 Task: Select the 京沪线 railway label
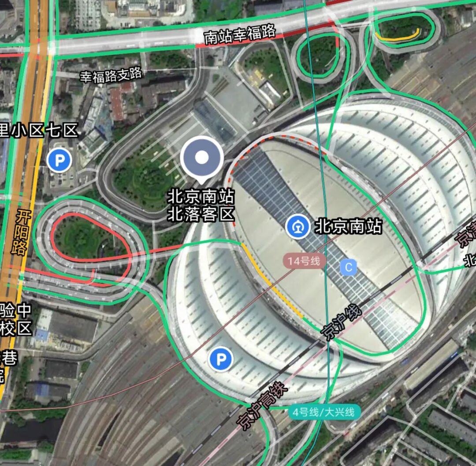[342, 322]
